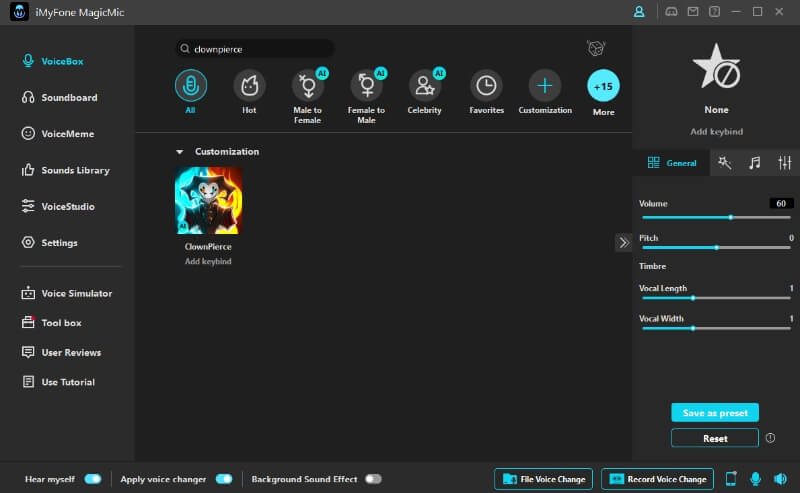Click the VoiceMeme smiley icon
Image resolution: width=800 pixels, height=493 pixels.
(28, 133)
